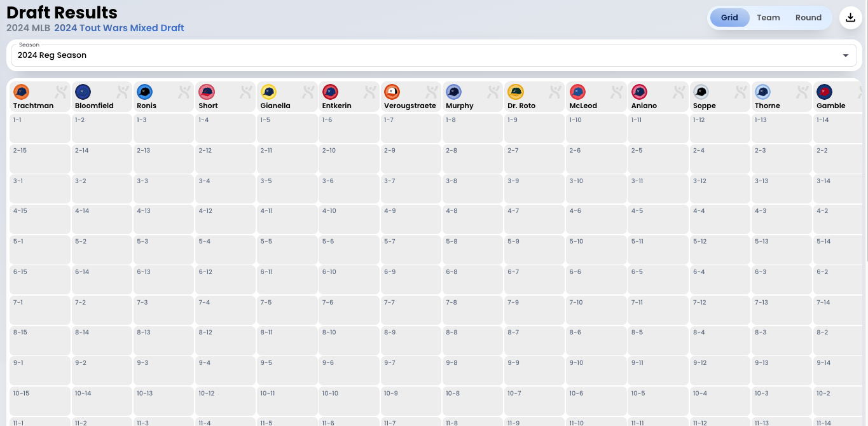Click draft pick cell 9-13
868x426 pixels.
point(781,370)
